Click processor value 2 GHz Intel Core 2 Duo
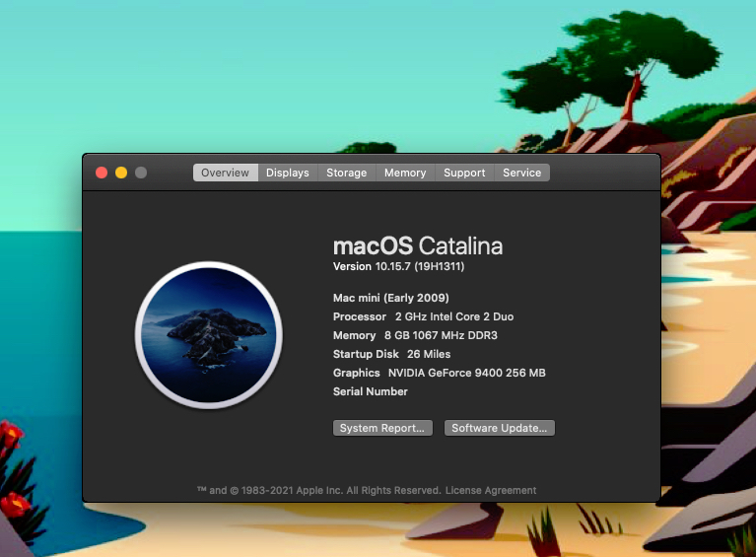The height and width of the screenshot is (557, 756). [x=454, y=316]
